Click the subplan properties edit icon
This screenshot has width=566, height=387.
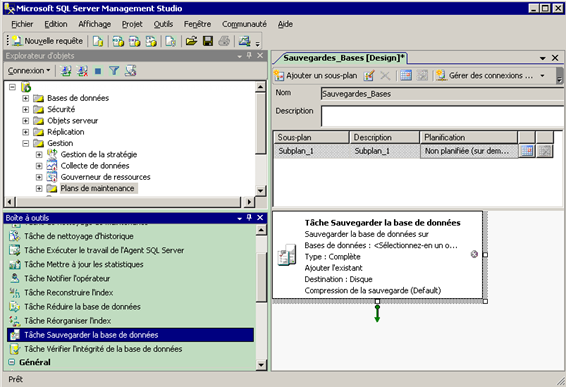369,75
